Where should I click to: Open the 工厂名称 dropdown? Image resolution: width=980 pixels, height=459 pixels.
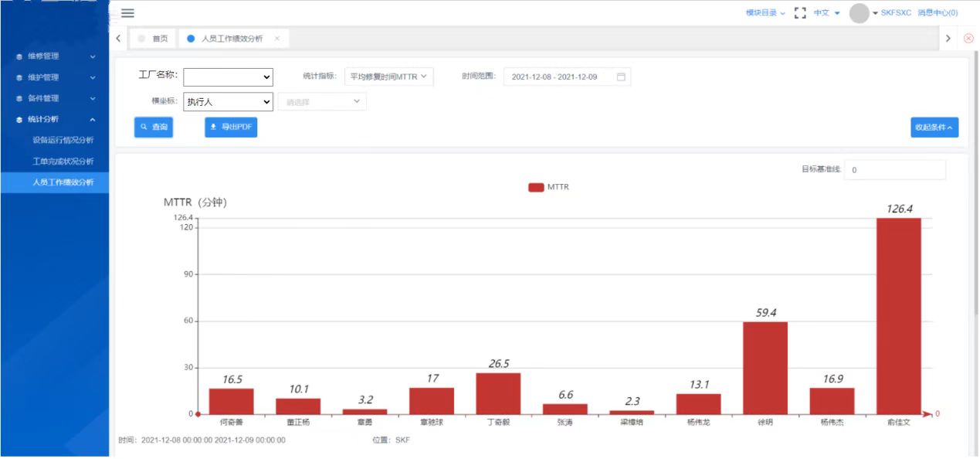[x=228, y=76]
